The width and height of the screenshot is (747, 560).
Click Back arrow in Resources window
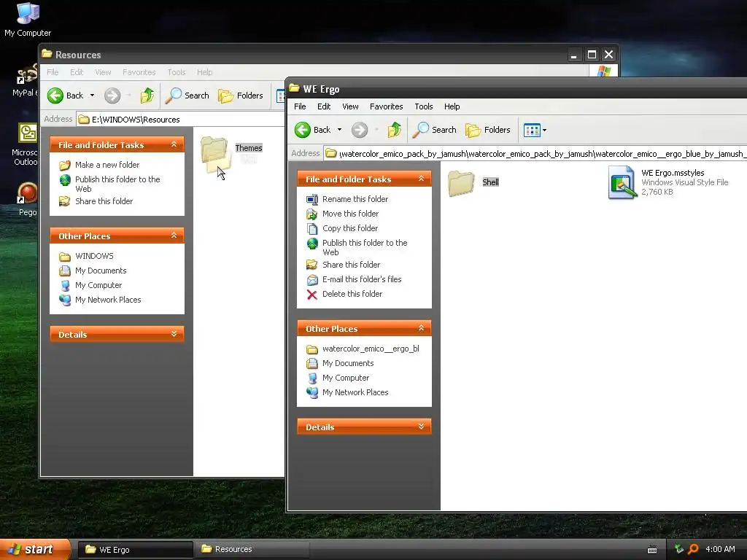click(55, 96)
